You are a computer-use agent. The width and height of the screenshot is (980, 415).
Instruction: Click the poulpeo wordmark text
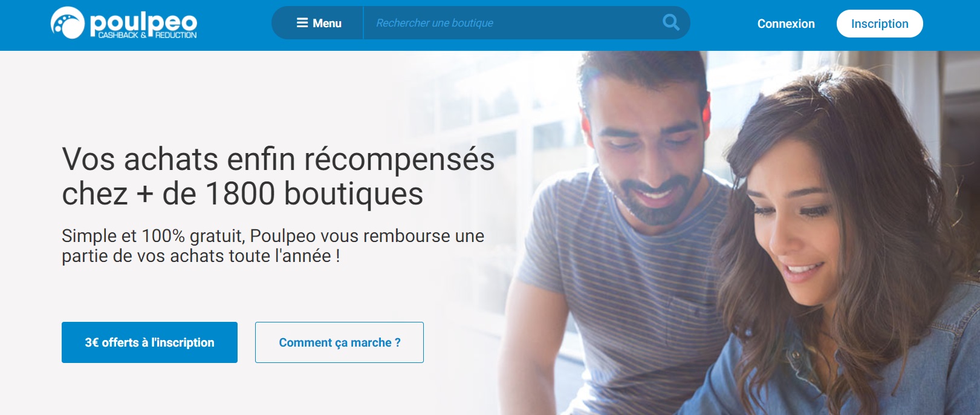click(x=143, y=21)
